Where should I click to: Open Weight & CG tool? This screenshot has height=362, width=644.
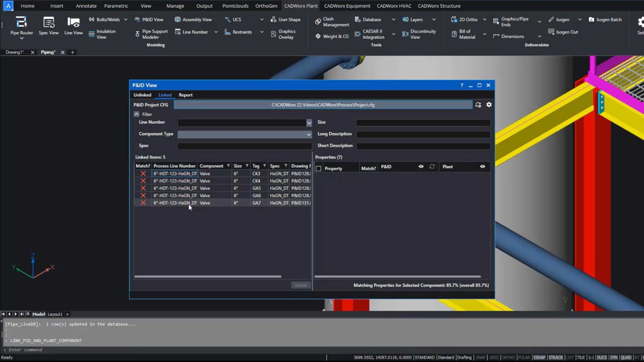point(332,36)
